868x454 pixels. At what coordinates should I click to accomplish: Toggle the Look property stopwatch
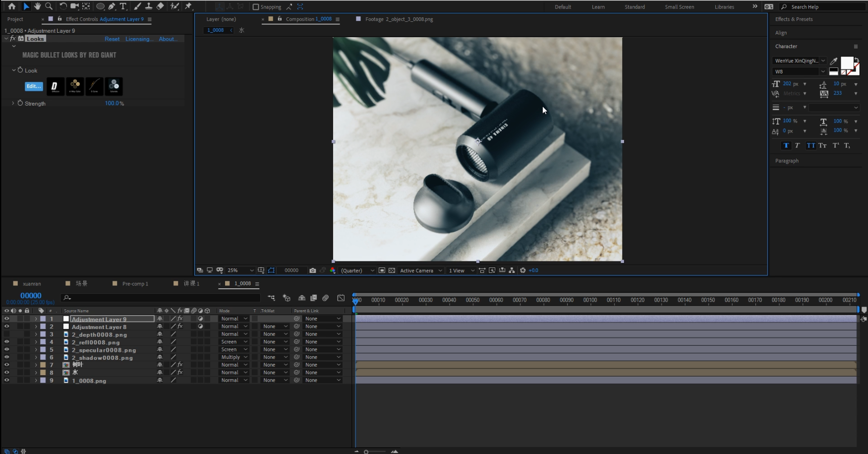pos(20,70)
